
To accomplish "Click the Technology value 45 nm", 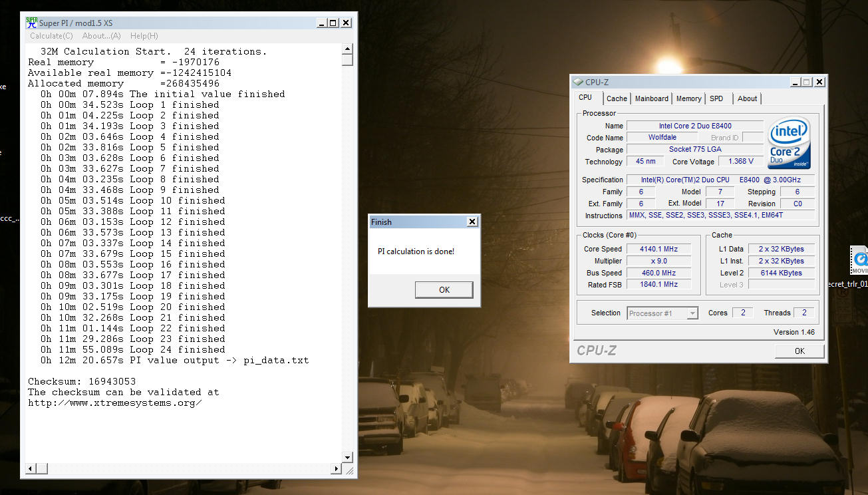I will 645,162.
